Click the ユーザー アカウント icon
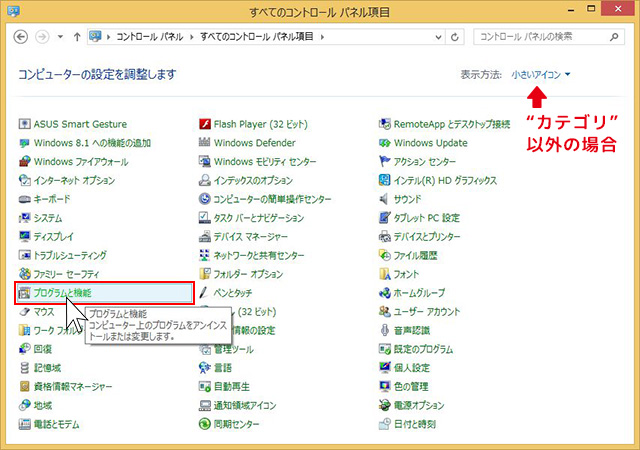640x450 pixels. click(384, 312)
